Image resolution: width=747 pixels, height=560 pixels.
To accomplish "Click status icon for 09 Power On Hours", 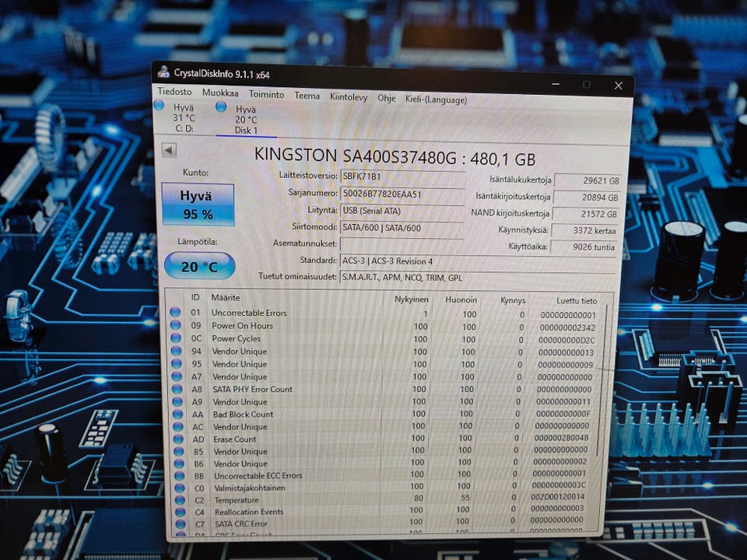I will [x=176, y=325].
